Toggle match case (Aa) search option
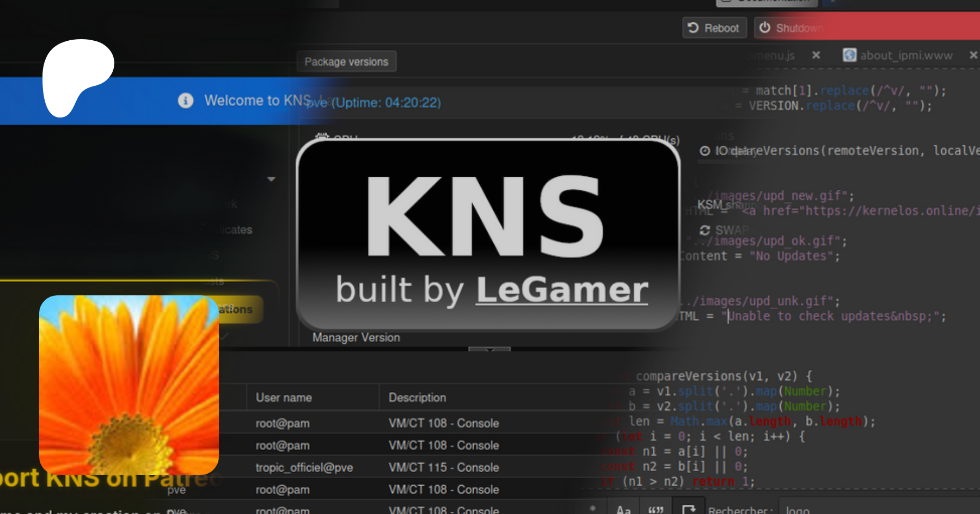Image resolution: width=980 pixels, height=514 pixels. 623,510
